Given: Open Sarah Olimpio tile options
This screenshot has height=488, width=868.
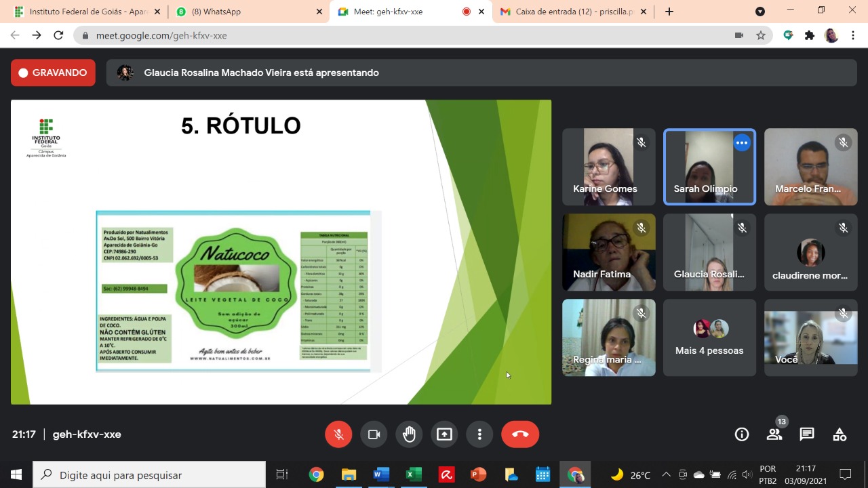Looking at the screenshot, I should tap(742, 143).
